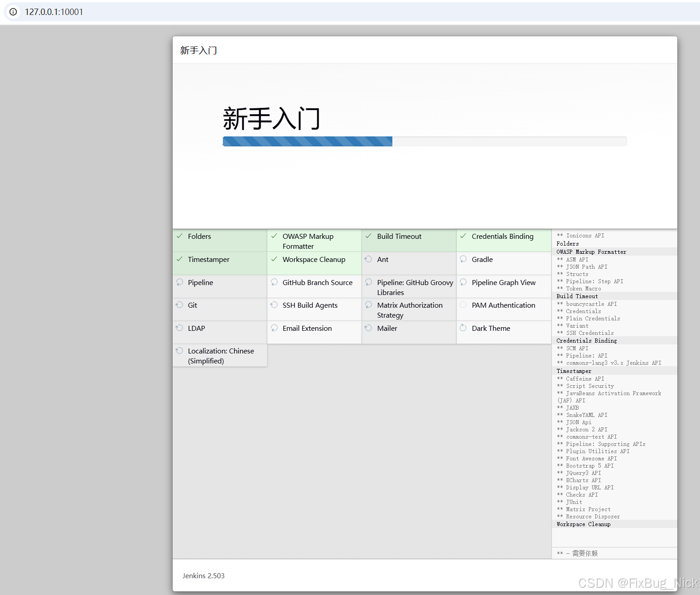Click the pending spinner icon beside Pipeline
The width and height of the screenshot is (700, 595).
point(179,282)
